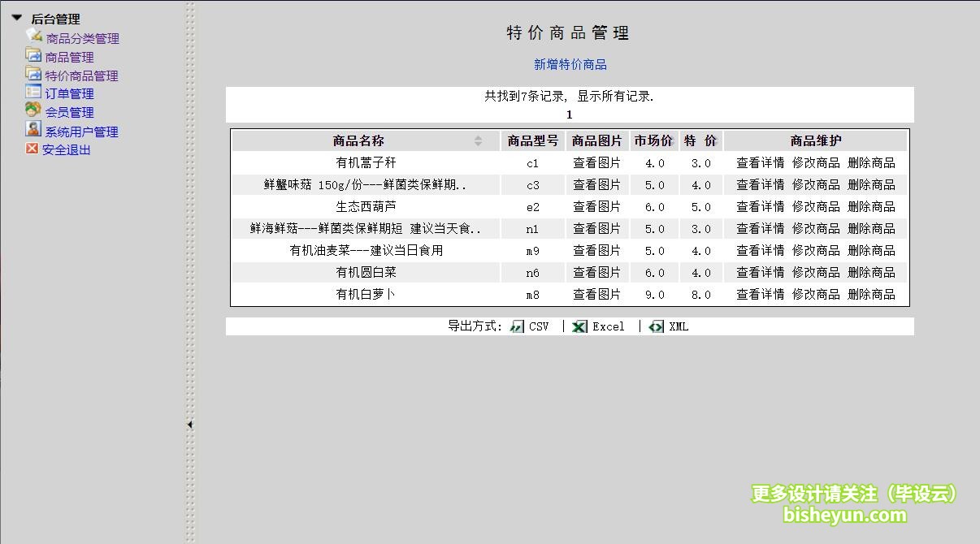Select page number 1 below the record count
This screenshot has height=544, width=980.
[569, 114]
